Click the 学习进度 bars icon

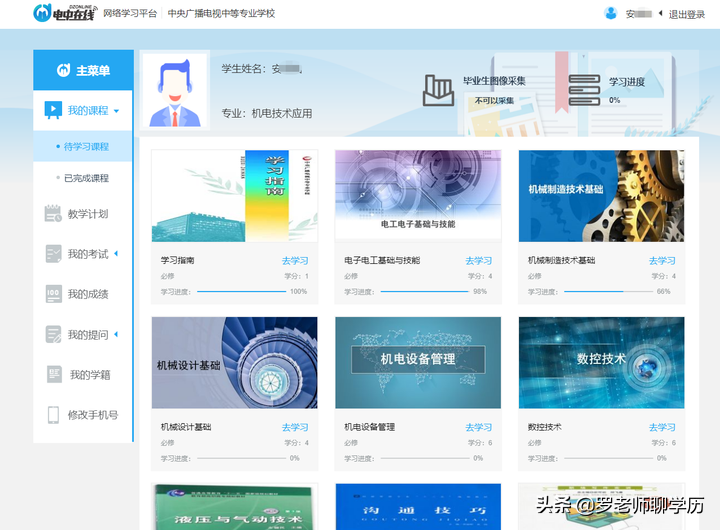pyautogui.click(x=584, y=90)
